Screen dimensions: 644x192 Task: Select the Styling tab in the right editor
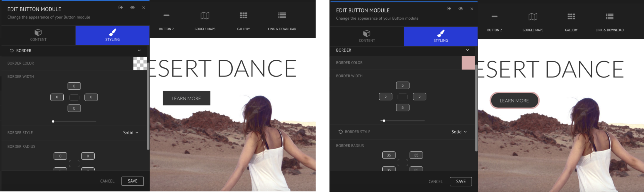tap(440, 36)
